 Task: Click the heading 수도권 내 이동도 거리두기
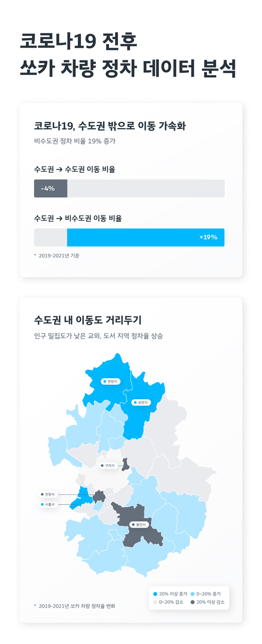pos(88,320)
